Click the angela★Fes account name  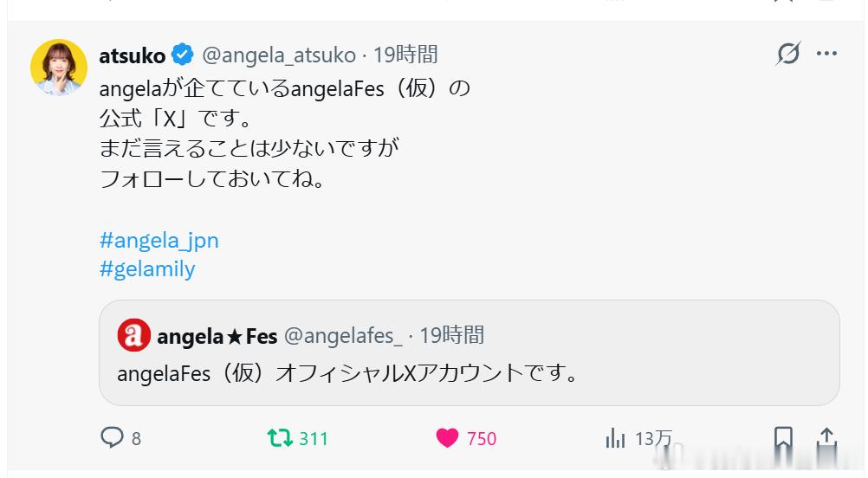click(x=217, y=336)
